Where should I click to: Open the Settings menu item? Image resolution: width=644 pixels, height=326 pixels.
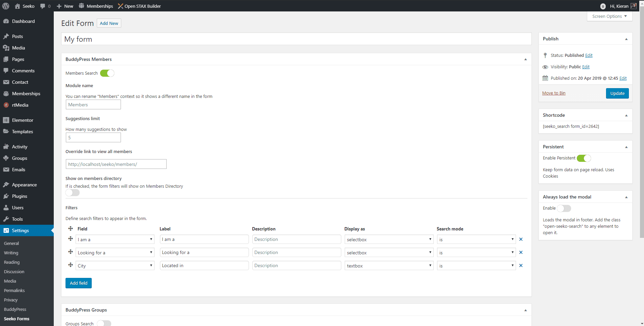pos(27,230)
